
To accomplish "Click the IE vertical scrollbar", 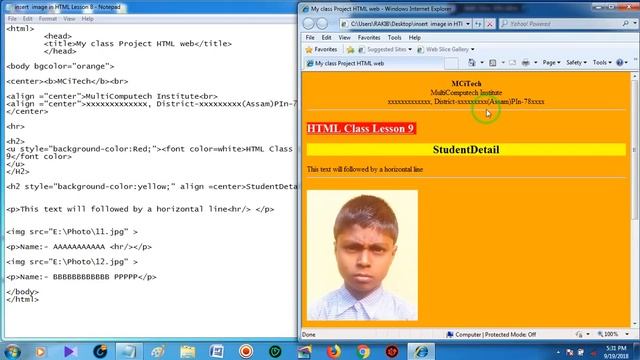I will click(x=634, y=200).
